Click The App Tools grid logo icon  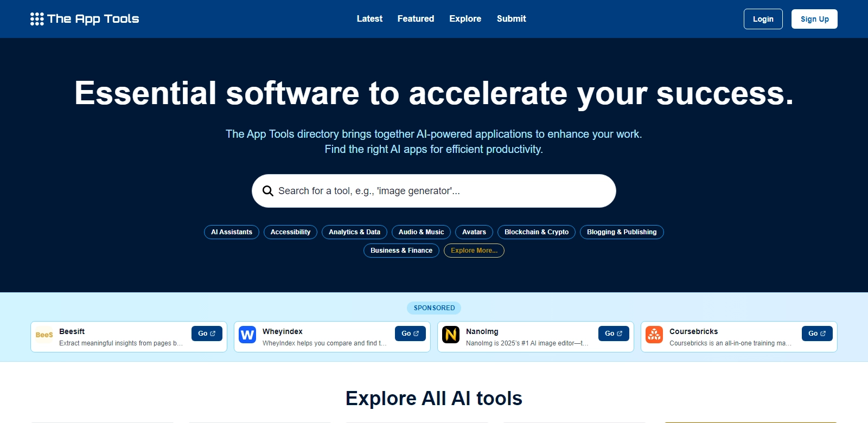pyautogui.click(x=37, y=19)
